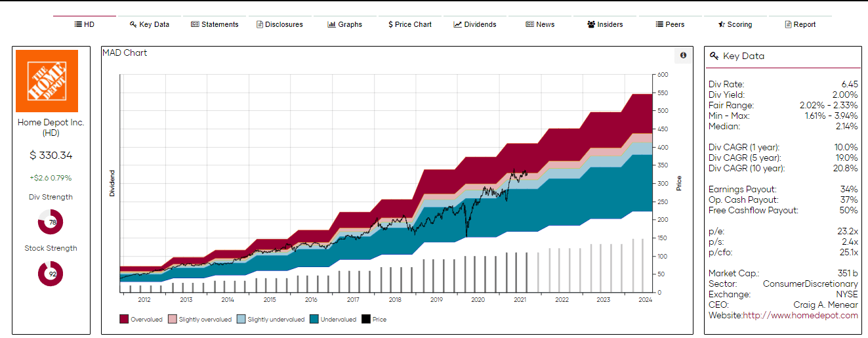Click the Exchange value NYSE
The height and width of the screenshot is (338, 868).
[x=847, y=294]
